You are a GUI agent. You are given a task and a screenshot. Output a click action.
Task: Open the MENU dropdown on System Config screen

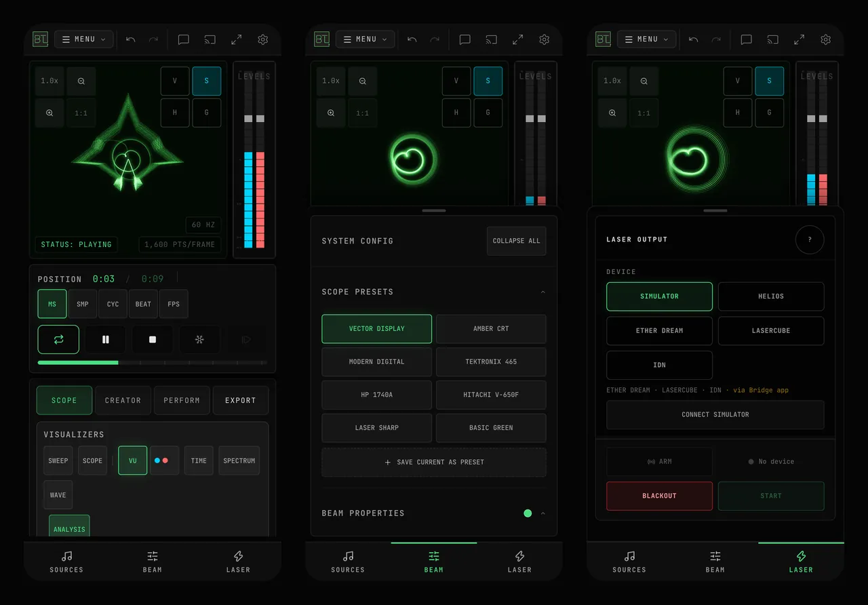(x=366, y=39)
